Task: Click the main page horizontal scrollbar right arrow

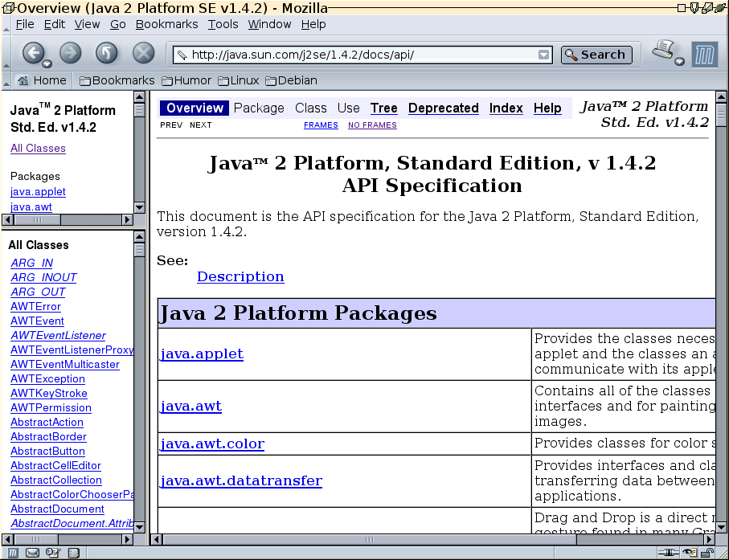Action: tap(709, 540)
